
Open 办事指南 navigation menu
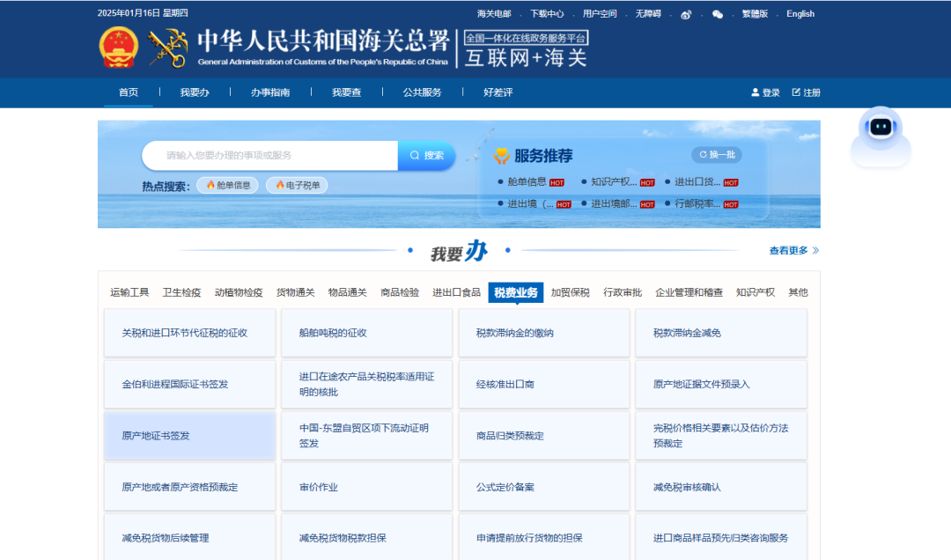click(x=270, y=92)
